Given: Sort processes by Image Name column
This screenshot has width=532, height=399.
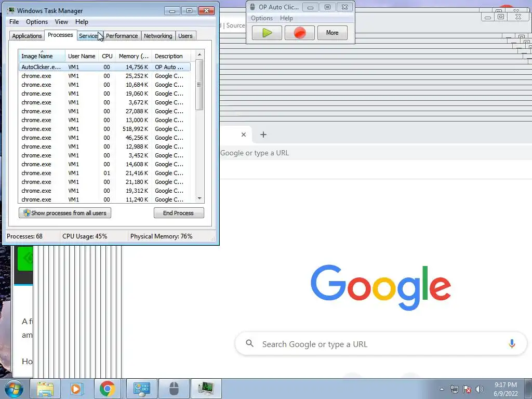Looking at the screenshot, I should pyautogui.click(x=42, y=56).
